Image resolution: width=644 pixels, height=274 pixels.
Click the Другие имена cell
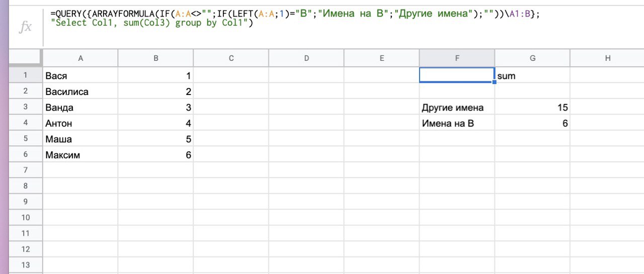tap(457, 107)
